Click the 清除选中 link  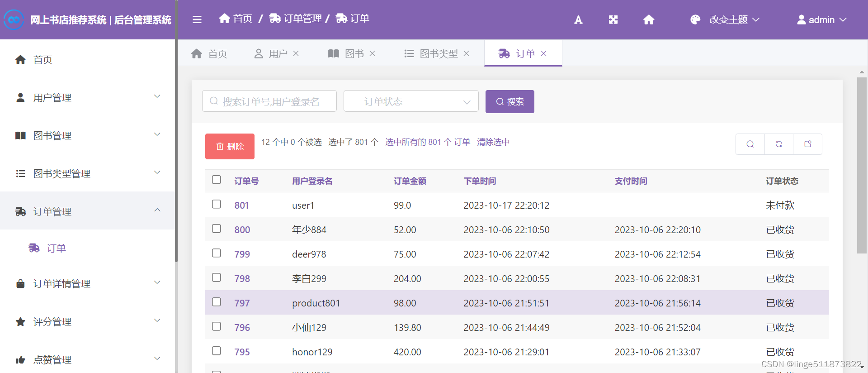(x=493, y=142)
